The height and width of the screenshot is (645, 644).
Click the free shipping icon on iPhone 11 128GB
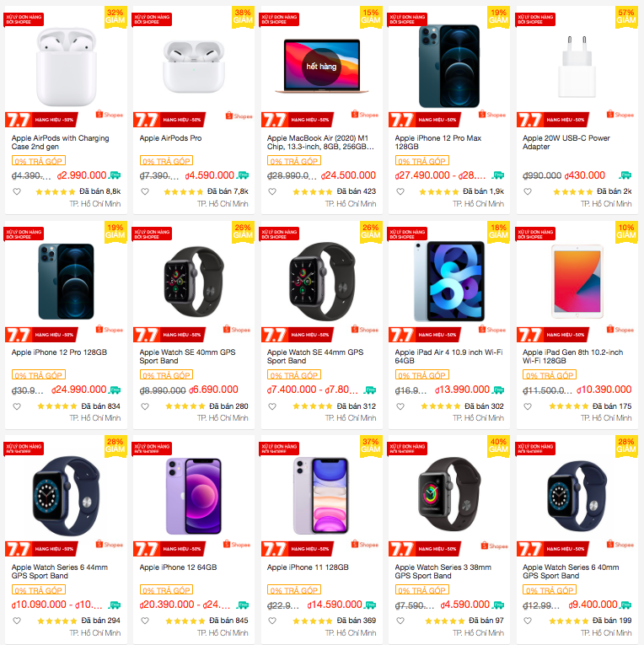tap(371, 605)
